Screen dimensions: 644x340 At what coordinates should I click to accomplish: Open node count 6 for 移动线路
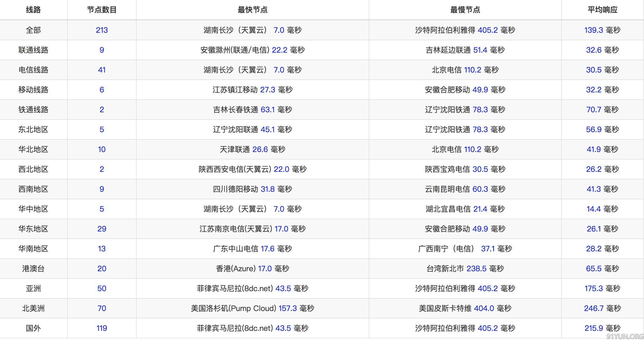[102, 89]
